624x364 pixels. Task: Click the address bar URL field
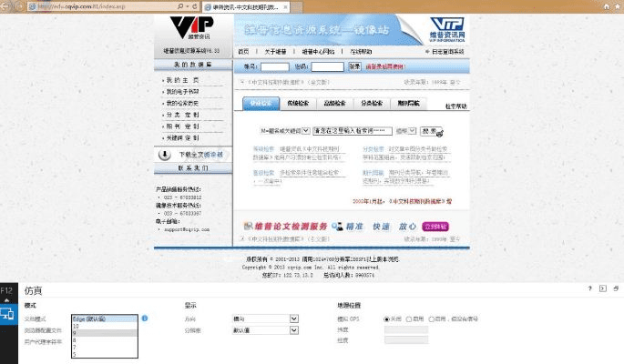(x=104, y=6)
